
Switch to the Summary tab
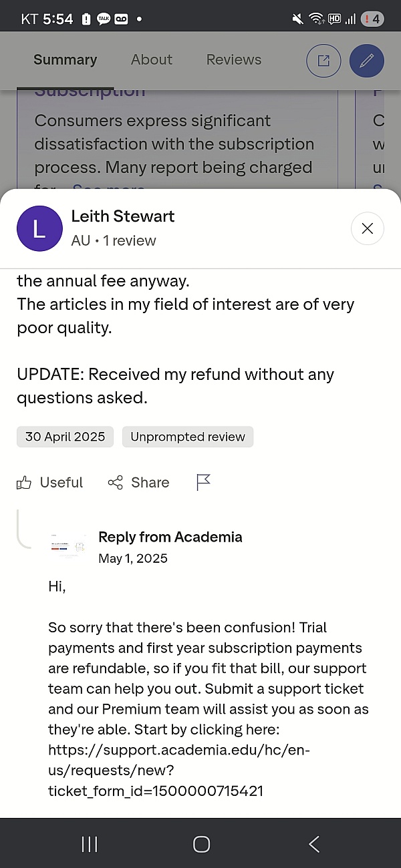(x=65, y=59)
